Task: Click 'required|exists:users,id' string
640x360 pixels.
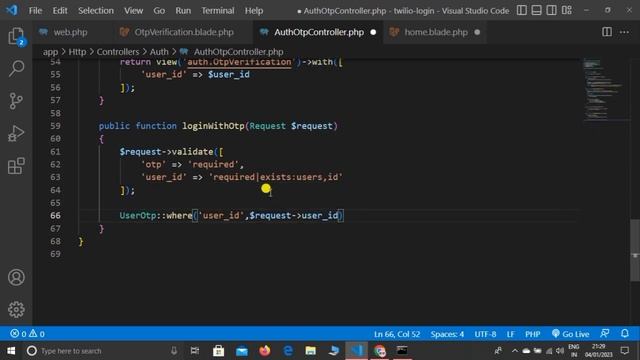Action: tap(276, 177)
